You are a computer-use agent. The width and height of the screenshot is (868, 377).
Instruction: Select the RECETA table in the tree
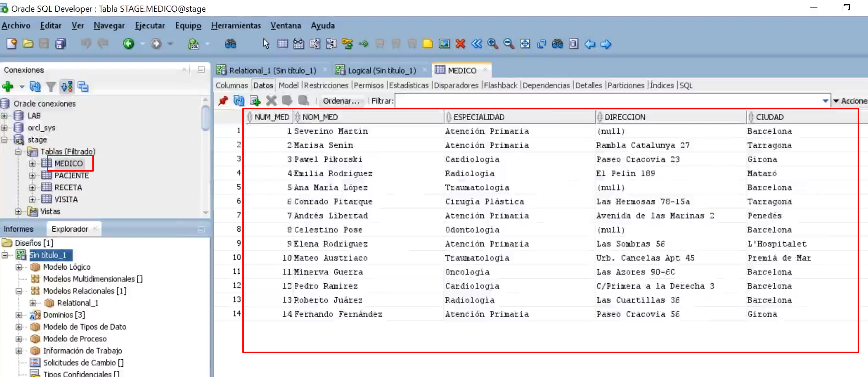pos(68,188)
